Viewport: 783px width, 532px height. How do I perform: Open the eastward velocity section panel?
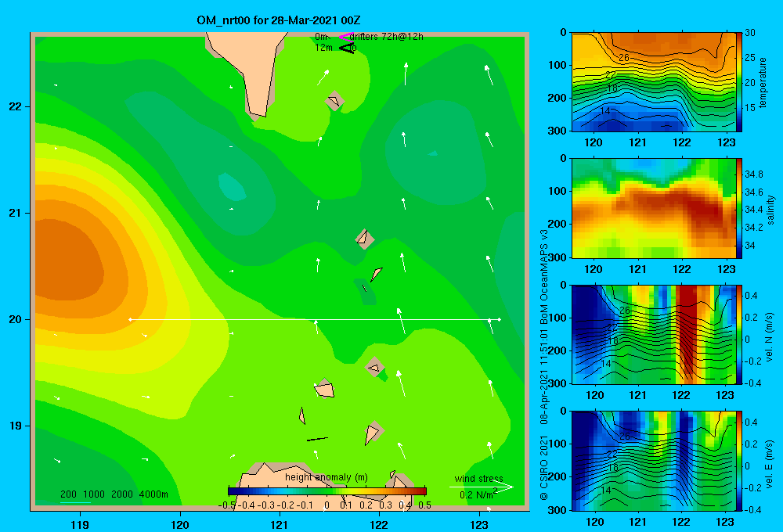654,461
